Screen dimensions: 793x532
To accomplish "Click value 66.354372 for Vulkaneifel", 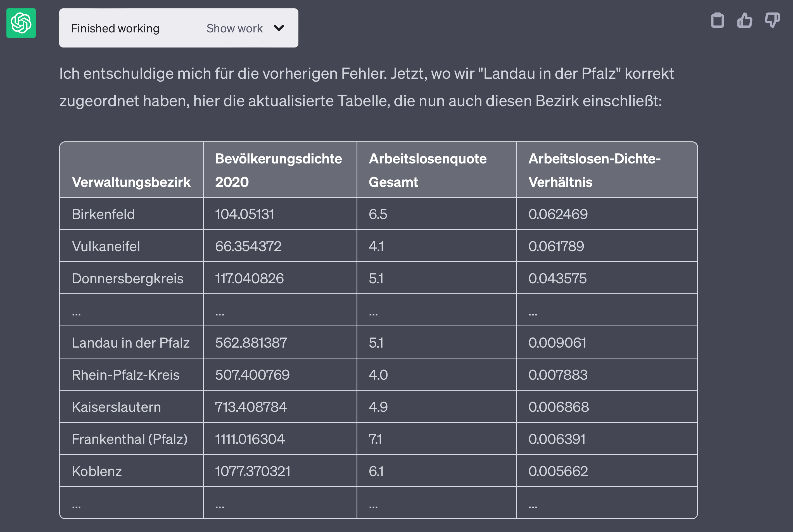I will (248, 246).
